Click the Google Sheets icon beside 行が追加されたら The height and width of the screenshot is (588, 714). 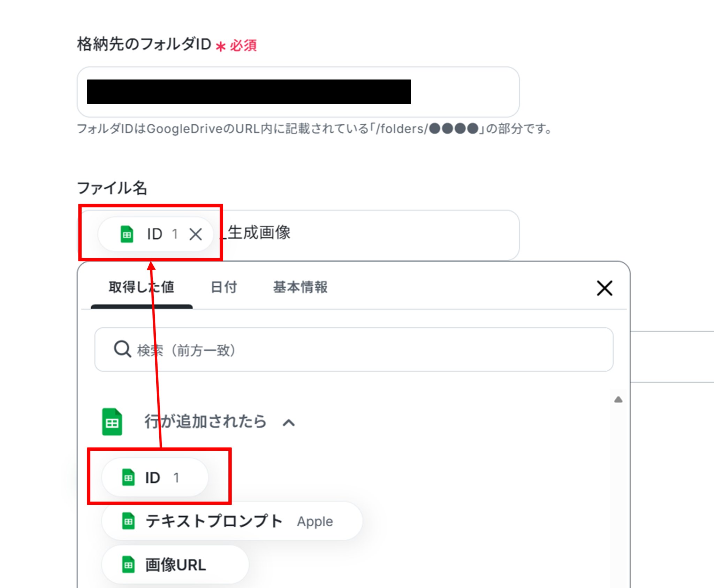[x=112, y=422]
